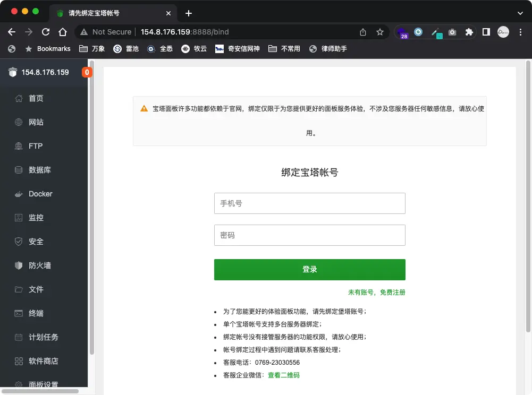The width and height of the screenshot is (532, 395).
Task: Click the orange 0 notification badge
Action: point(87,72)
